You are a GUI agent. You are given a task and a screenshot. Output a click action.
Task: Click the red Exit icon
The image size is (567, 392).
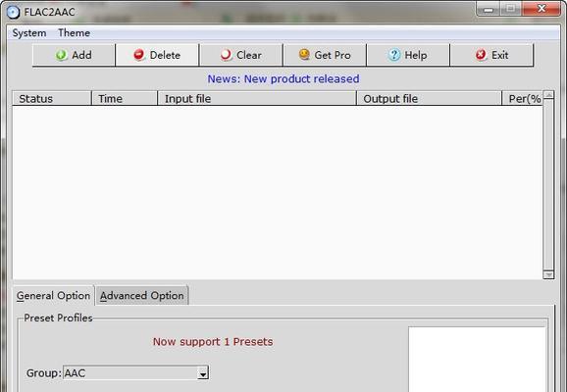pyautogui.click(x=481, y=55)
